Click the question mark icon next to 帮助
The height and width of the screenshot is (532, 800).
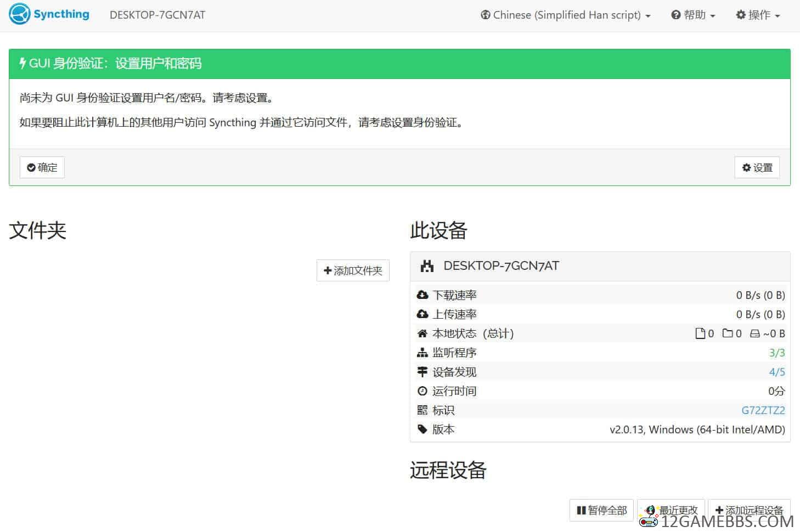tap(676, 15)
